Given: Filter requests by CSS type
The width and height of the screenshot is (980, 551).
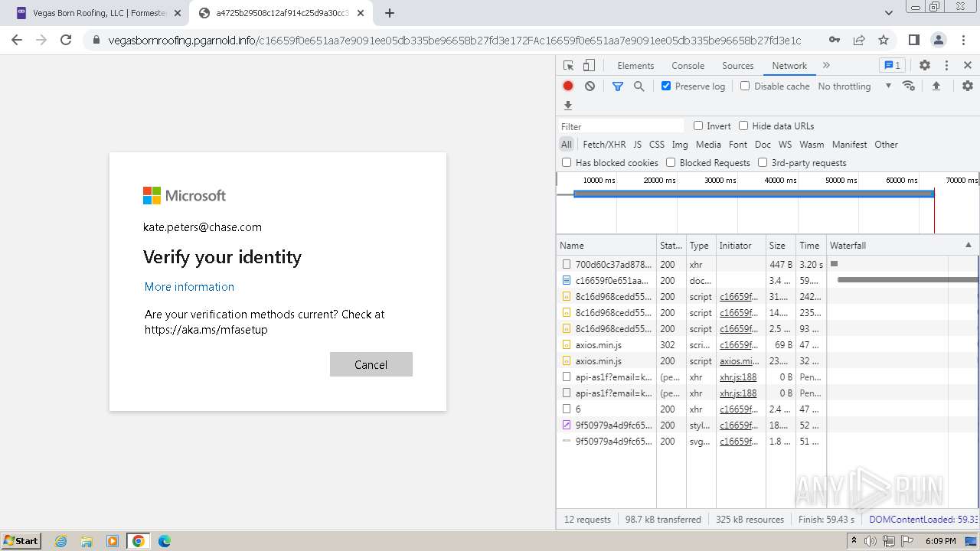Looking at the screenshot, I should pos(657,144).
